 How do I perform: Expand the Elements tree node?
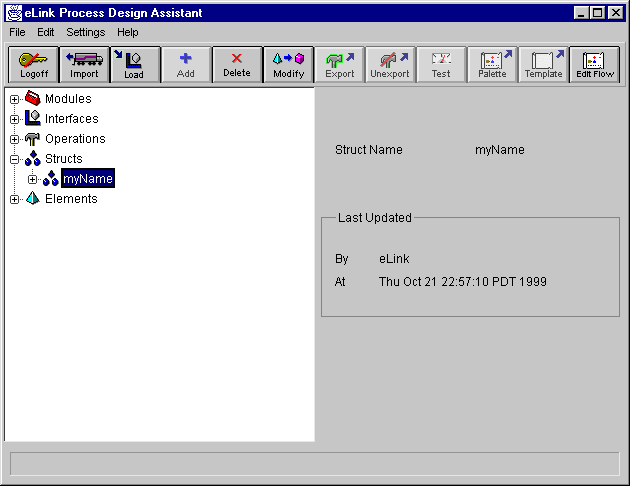point(14,199)
